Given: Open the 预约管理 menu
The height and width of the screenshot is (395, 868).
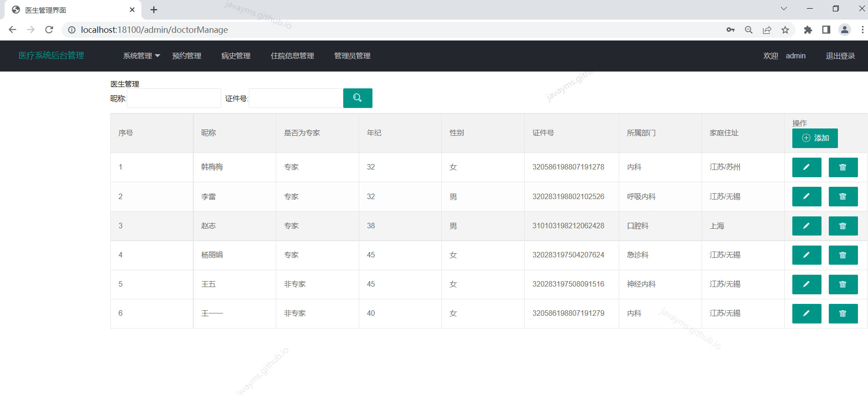Looking at the screenshot, I should [x=187, y=56].
